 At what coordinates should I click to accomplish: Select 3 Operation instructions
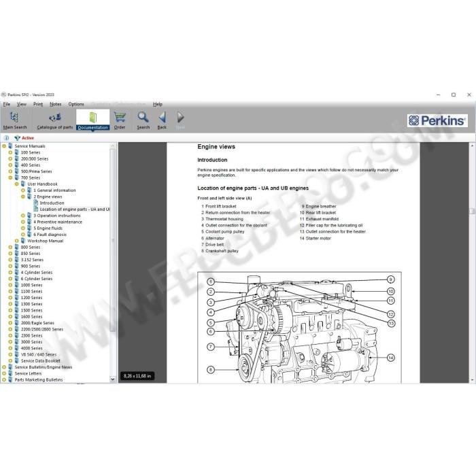(56, 216)
